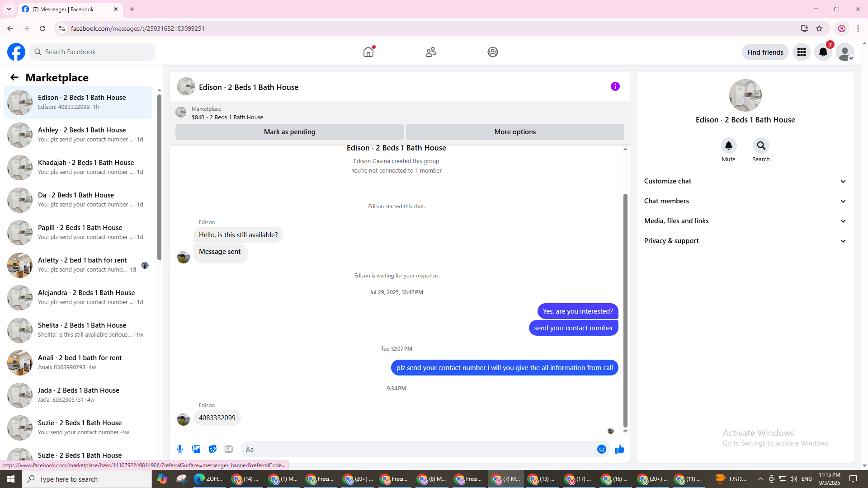Open Papiil 2 Beds 1 Bath House conversation

78,232
